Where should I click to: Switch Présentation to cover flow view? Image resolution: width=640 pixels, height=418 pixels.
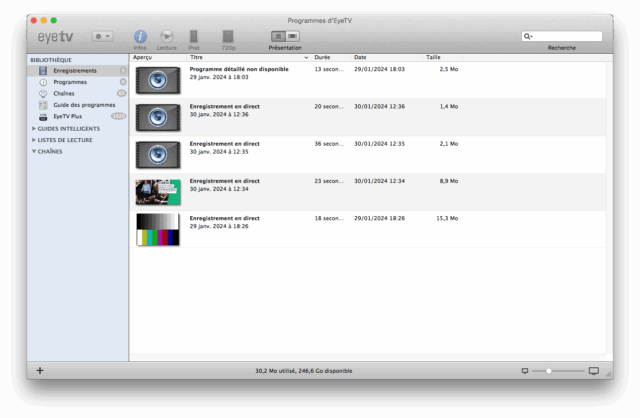(292, 36)
